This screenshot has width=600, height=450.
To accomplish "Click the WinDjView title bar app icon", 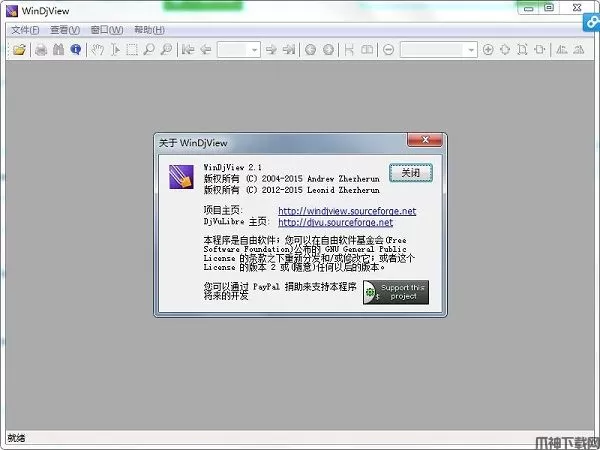I will point(12,11).
